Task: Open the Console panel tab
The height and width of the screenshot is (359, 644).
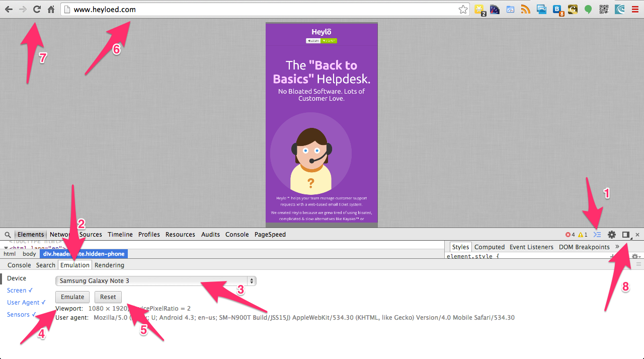Action: point(237,235)
